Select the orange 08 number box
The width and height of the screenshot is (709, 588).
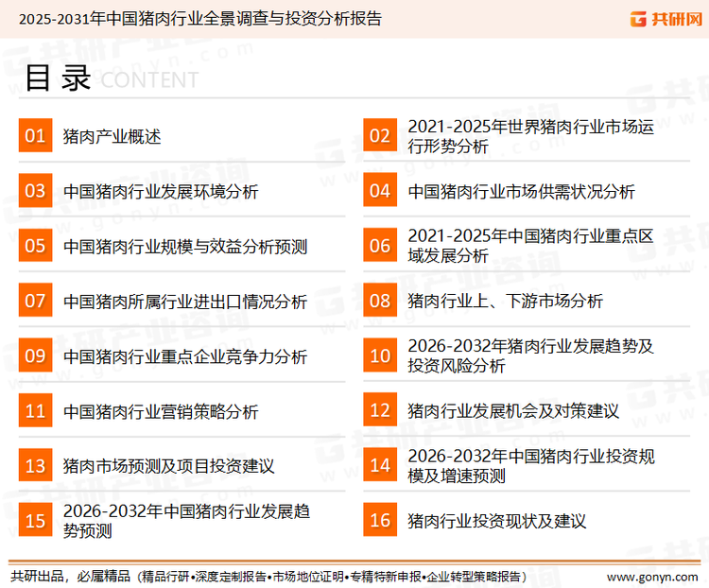tap(380, 301)
